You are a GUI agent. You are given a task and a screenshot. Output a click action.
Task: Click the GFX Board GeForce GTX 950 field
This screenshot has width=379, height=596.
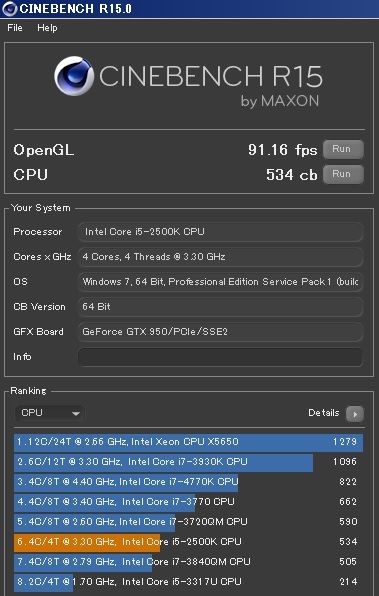[x=220, y=332]
